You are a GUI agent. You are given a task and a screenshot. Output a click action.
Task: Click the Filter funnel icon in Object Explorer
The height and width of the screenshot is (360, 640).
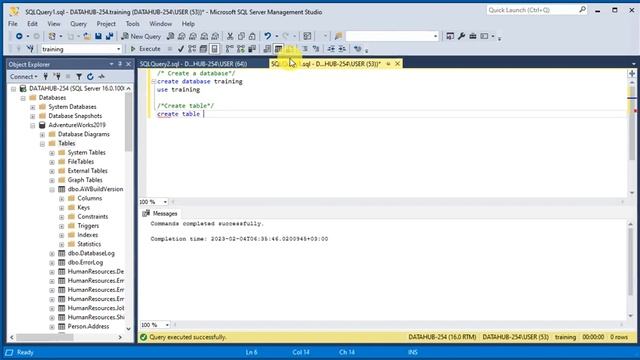[x=79, y=76]
